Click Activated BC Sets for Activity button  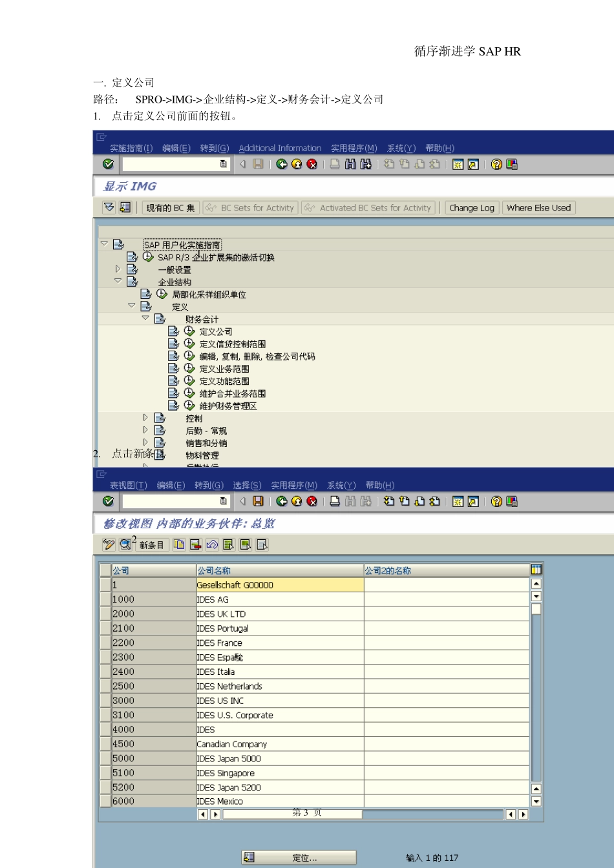point(368,207)
